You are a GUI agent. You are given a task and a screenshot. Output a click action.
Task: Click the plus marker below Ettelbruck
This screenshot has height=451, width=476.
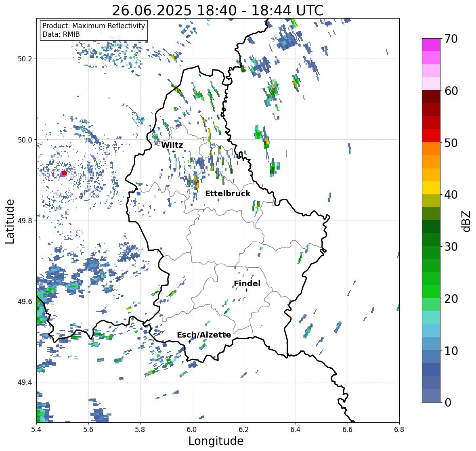coord(218,200)
